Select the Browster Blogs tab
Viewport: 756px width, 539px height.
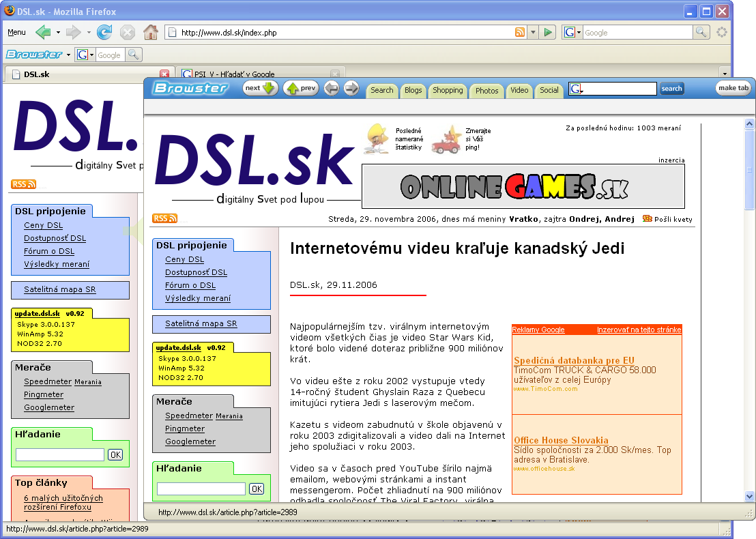click(413, 90)
